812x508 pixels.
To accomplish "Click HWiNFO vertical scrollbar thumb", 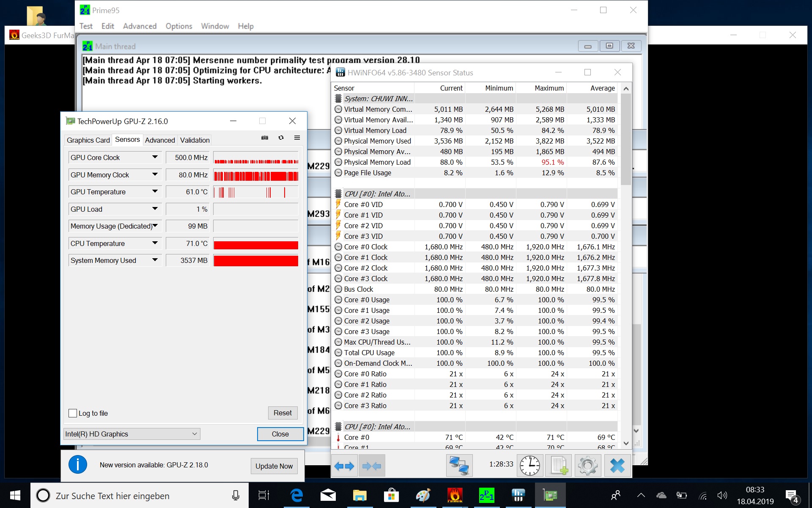I will click(626, 139).
